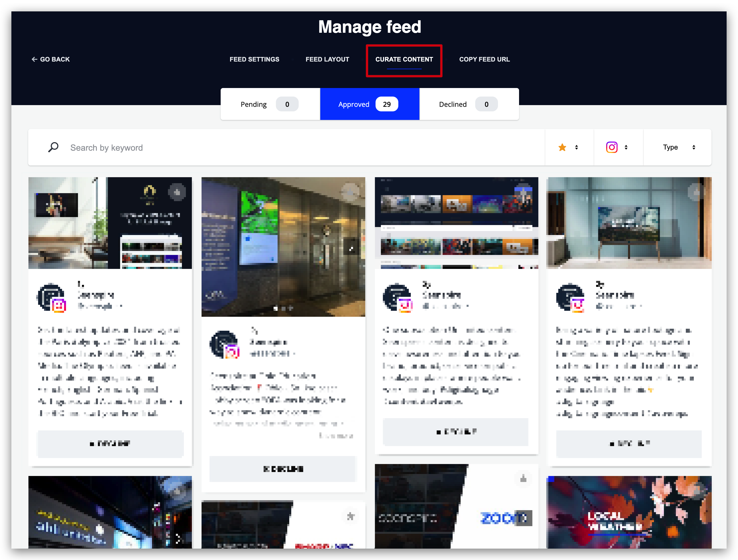Click the star icon on the MSNBC post card
Screen dimensions: 738x560
click(350, 517)
